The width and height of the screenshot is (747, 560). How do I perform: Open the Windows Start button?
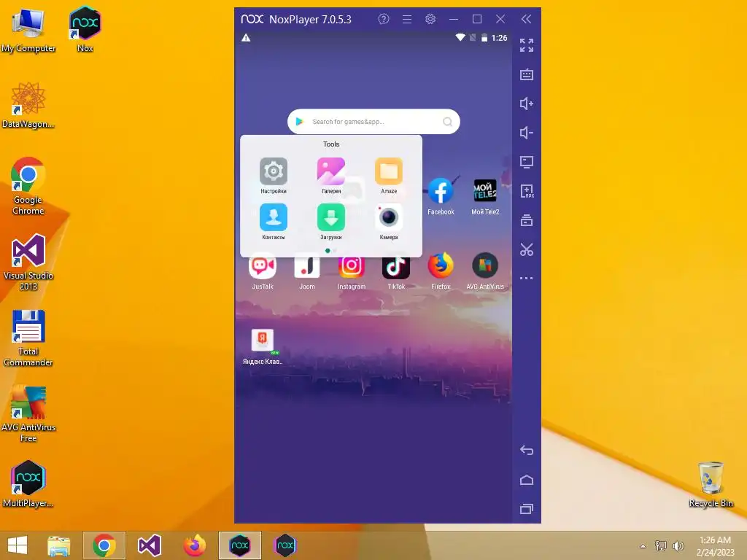(x=18, y=545)
